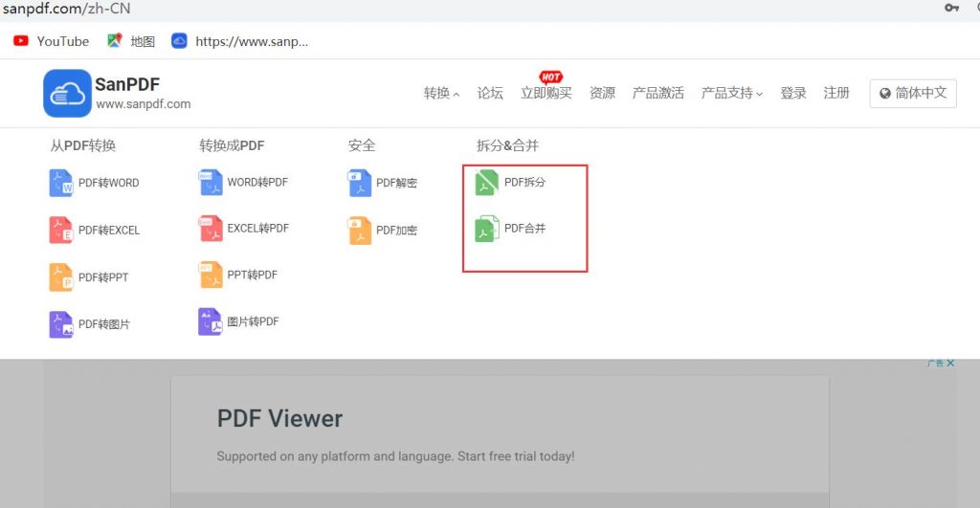Open the 产品激活 nav item
Image resolution: width=980 pixels, height=508 pixels.
click(658, 93)
